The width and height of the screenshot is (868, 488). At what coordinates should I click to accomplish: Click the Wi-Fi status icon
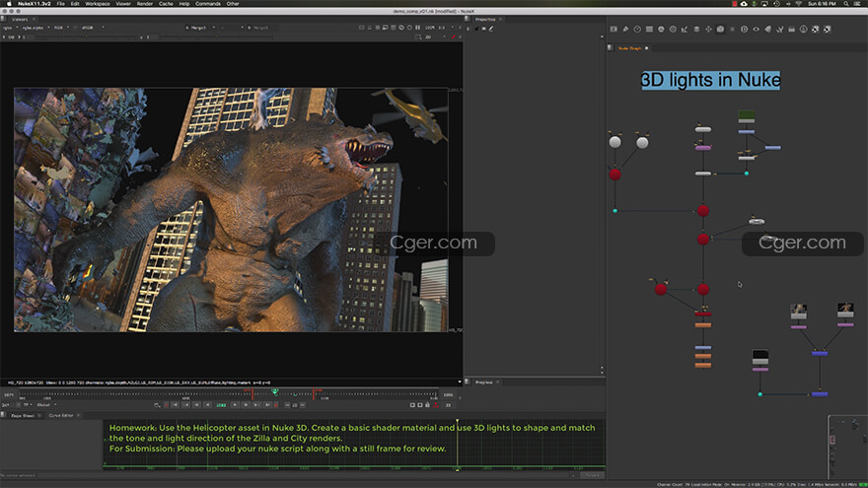798,4
